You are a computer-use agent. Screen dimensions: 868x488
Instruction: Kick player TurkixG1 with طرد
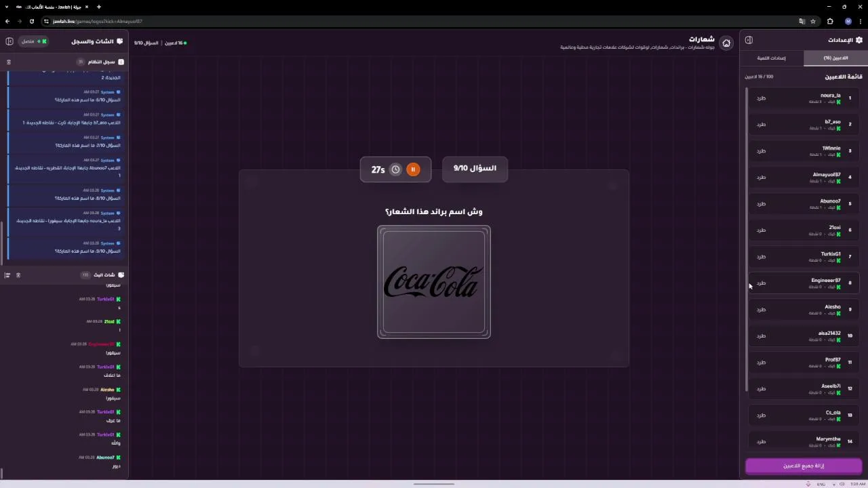pyautogui.click(x=761, y=257)
